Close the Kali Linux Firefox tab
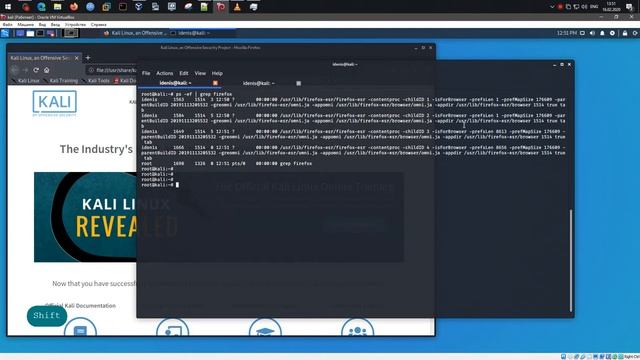 tap(76, 58)
